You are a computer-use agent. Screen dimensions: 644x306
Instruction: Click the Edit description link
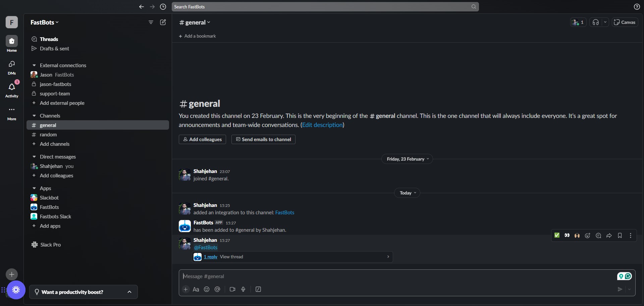tap(322, 125)
